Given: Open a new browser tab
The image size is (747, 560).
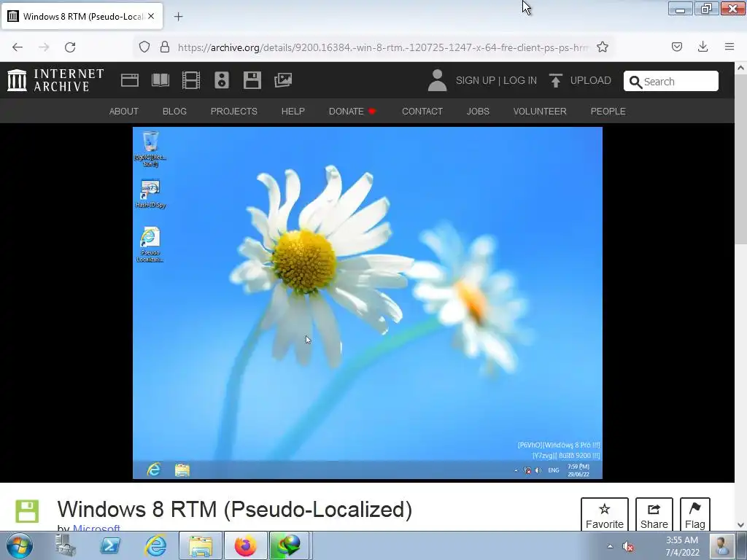Looking at the screenshot, I should tap(178, 17).
